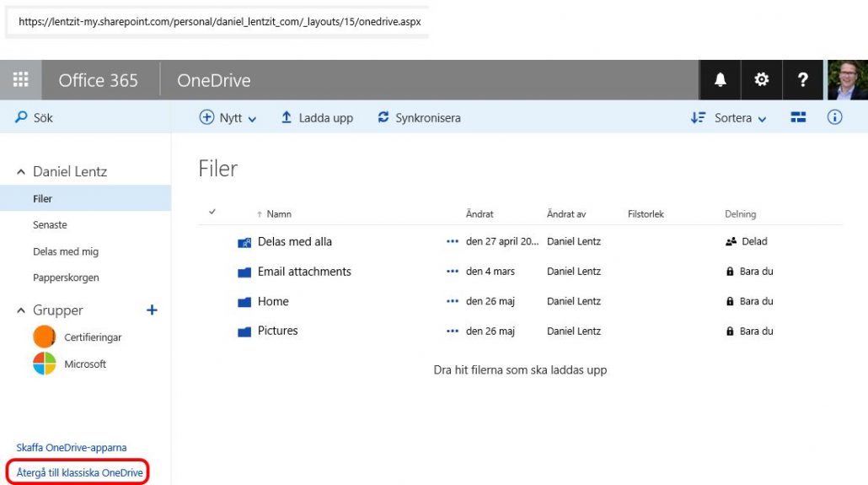
Task: Click the lock icon on Home row
Action: 730,301
